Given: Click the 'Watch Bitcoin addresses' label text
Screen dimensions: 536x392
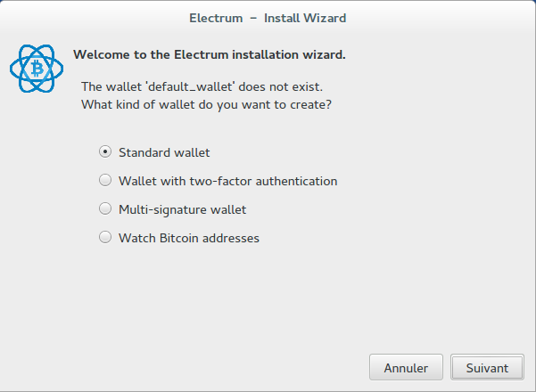Looking at the screenshot, I should (x=188, y=238).
